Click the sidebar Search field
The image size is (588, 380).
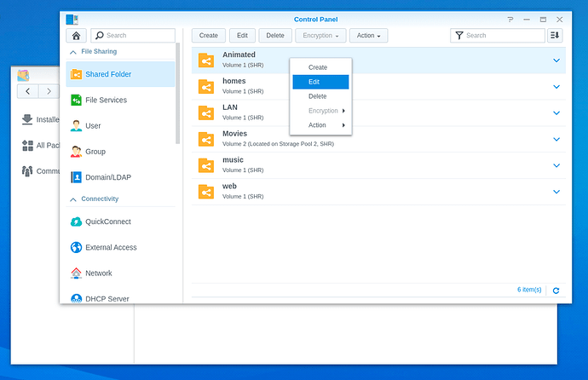tap(133, 36)
